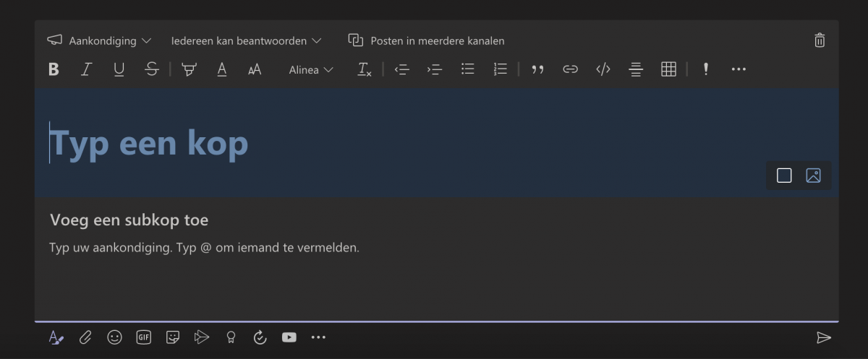Screen dimensions: 868x359
Task: Toggle underline text formatting
Action: tap(119, 69)
